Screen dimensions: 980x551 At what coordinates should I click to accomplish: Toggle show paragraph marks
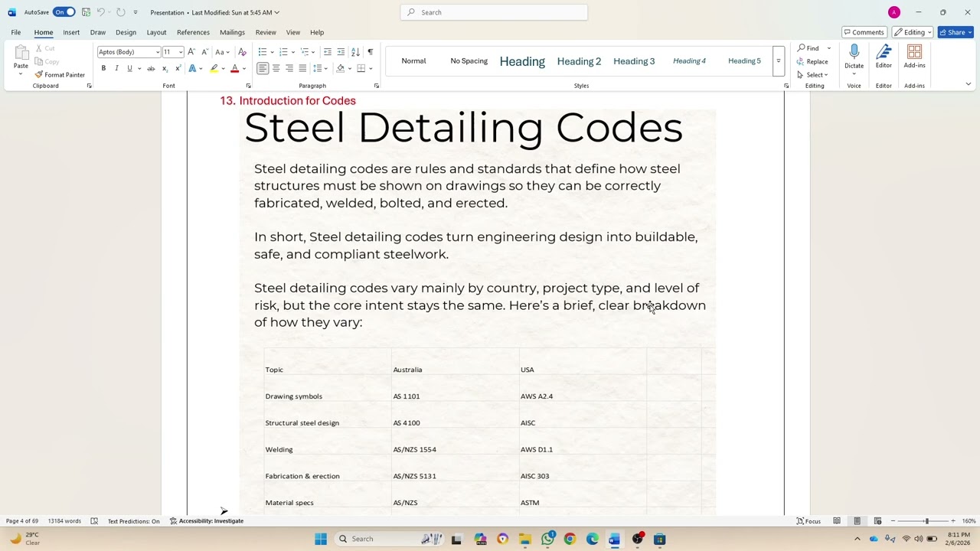(371, 52)
